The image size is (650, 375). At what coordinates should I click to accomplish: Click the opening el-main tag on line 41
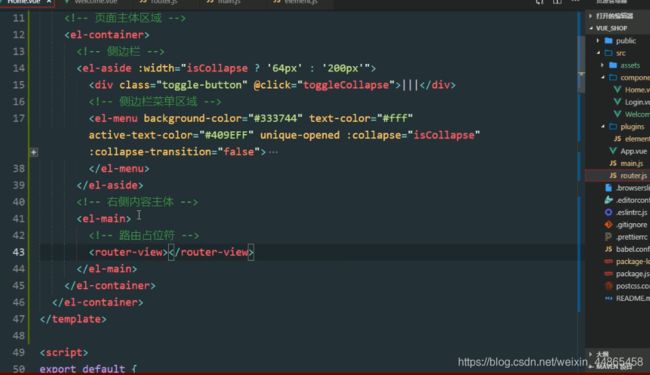click(104, 219)
